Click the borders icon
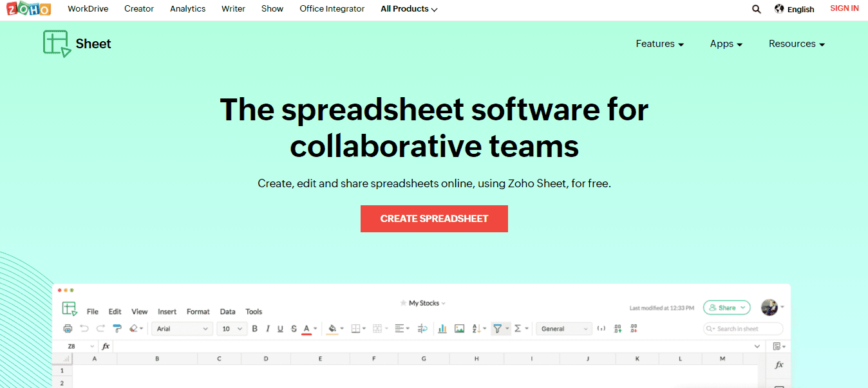 tap(356, 329)
